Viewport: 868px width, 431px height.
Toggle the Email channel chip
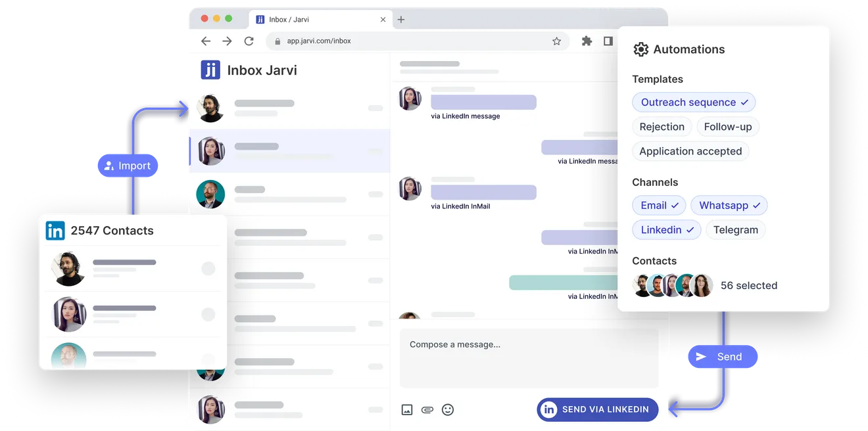(659, 206)
